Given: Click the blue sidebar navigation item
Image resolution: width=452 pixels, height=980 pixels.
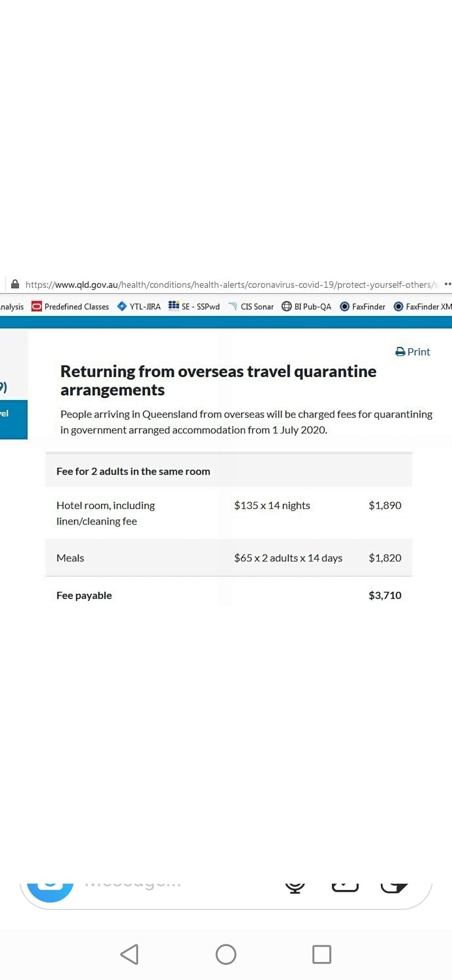Looking at the screenshot, I should click(13, 419).
